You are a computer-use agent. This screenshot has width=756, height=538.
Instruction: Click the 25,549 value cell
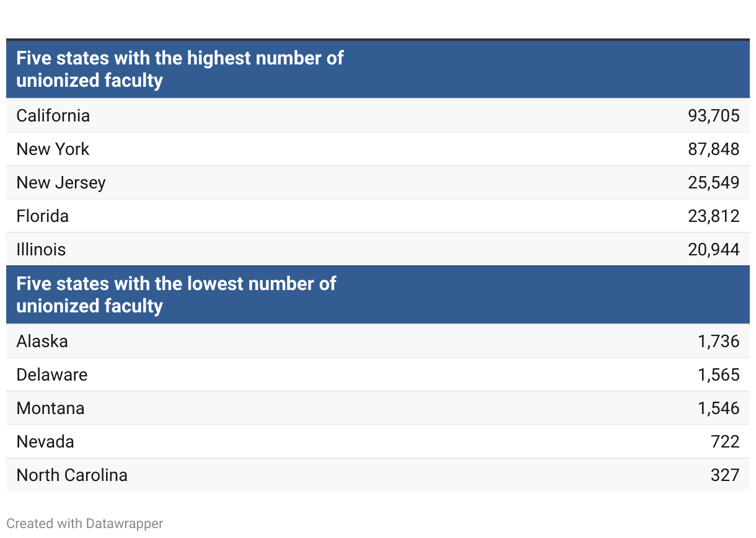pyautogui.click(x=713, y=183)
